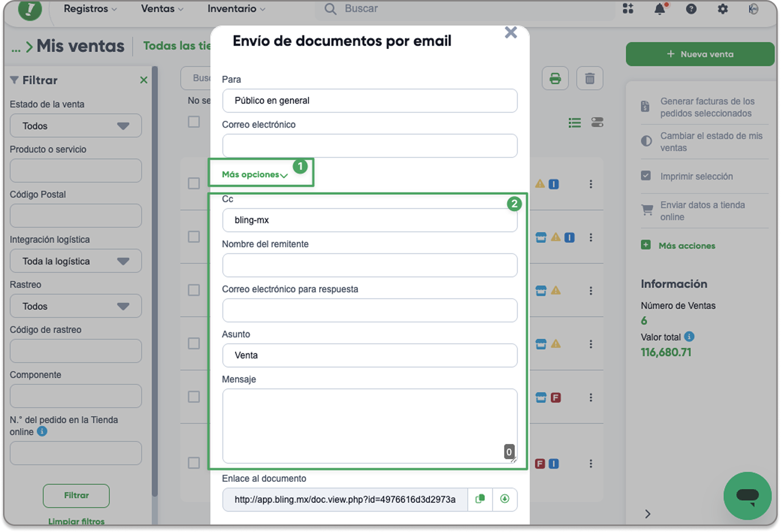781x532 pixels.
Task: Click the Bling logo icon
Action: (x=30, y=9)
